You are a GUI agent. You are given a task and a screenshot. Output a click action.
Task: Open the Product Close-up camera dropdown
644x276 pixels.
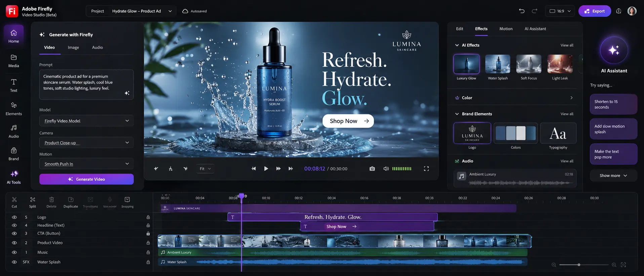[x=86, y=143]
